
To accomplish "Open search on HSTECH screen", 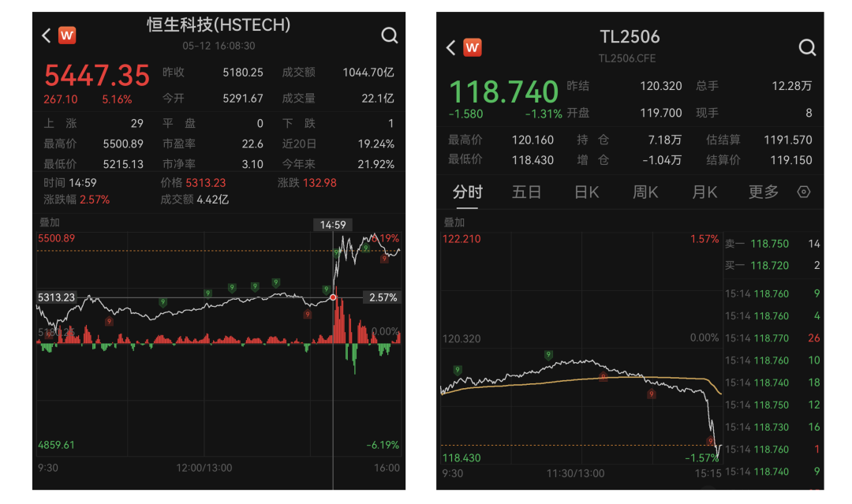I will click(x=389, y=35).
